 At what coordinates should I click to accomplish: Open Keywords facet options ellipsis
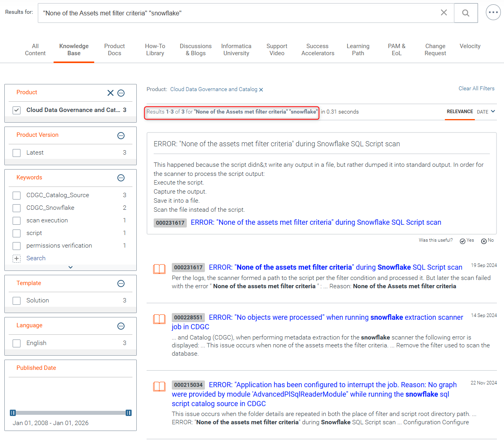[121, 178]
